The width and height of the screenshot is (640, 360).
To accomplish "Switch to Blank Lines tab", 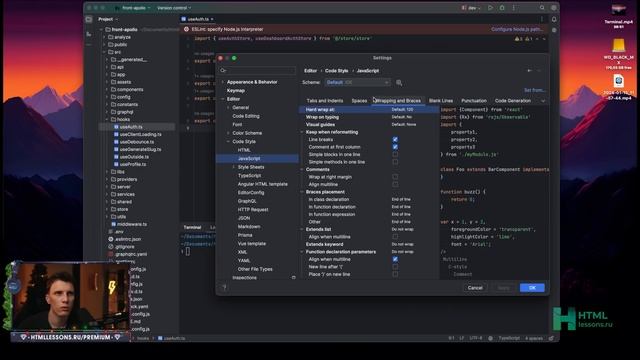I will point(440,101).
